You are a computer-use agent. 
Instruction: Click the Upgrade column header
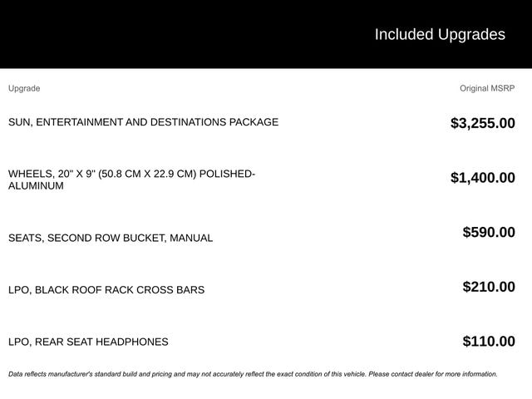click(24, 88)
